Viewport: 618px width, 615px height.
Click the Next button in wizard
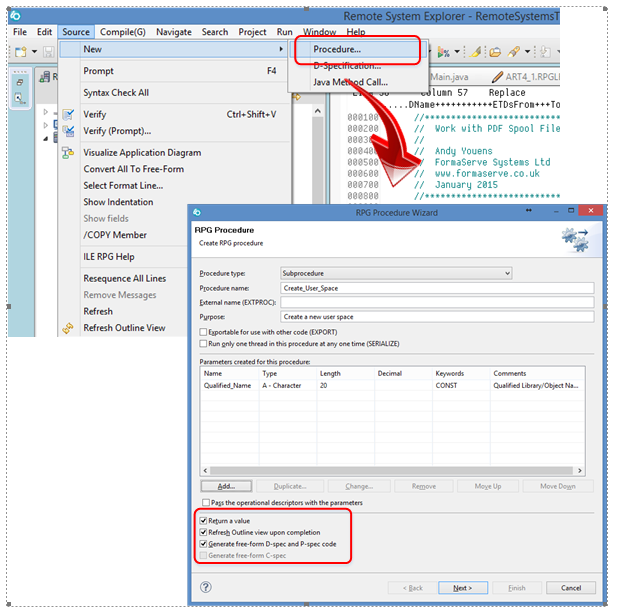(x=462, y=588)
